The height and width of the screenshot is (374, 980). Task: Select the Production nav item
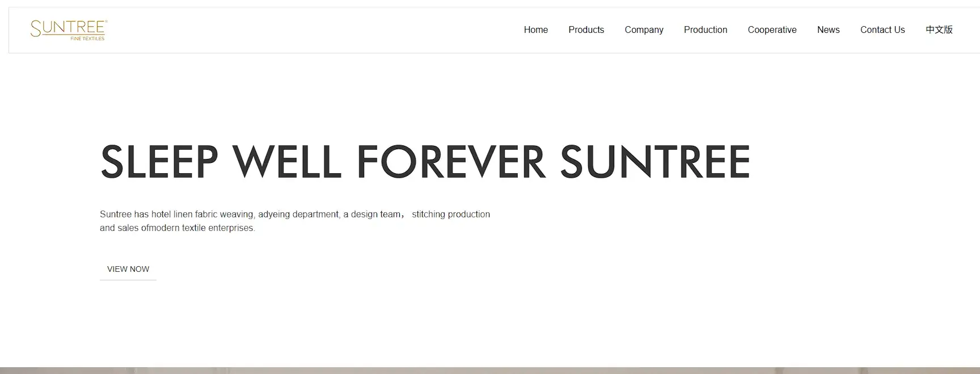tap(705, 30)
